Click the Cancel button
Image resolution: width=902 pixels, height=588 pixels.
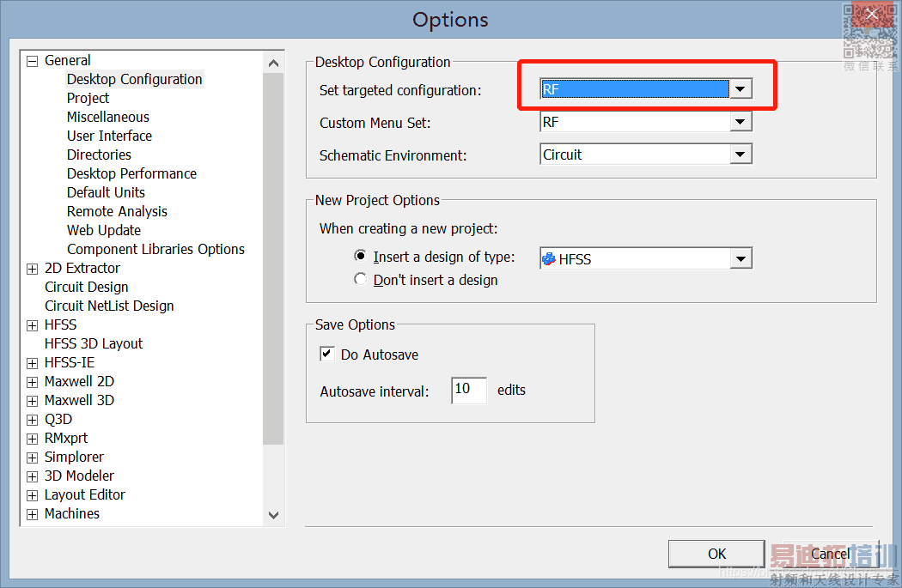(830, 554)
